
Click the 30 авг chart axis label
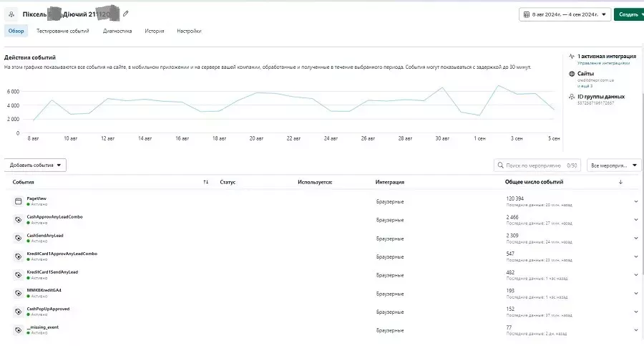tap(442, 138)
